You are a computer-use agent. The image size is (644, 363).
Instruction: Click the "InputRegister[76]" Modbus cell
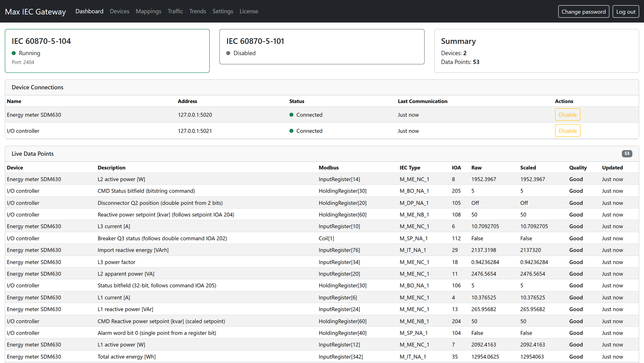pyautogui.click(x=339, y=250)
